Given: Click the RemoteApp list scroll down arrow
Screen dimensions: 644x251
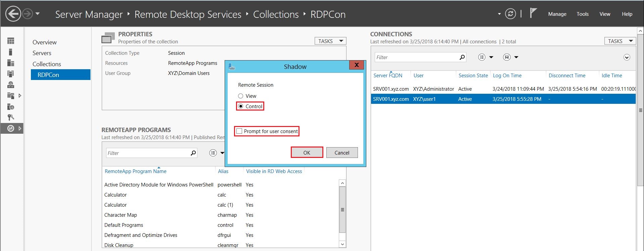Looking at the screenshot, I should (342, 244).
